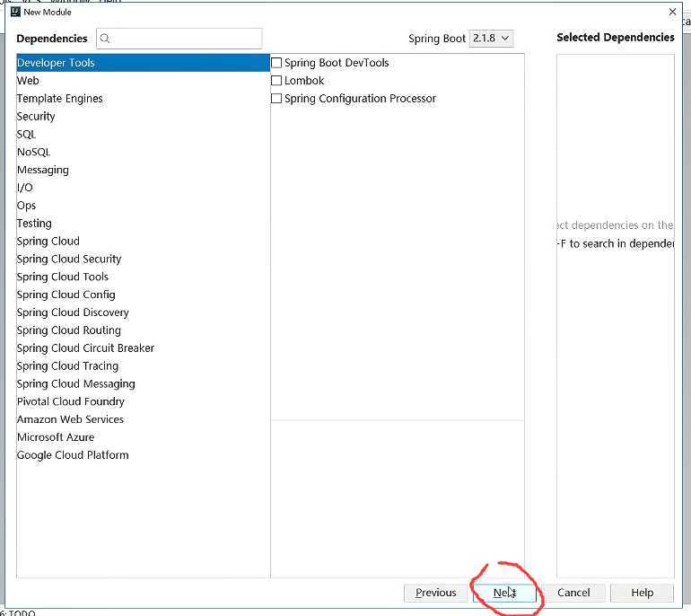Open Spring Cloud Circuit Breaker category

tap(143, 348)
